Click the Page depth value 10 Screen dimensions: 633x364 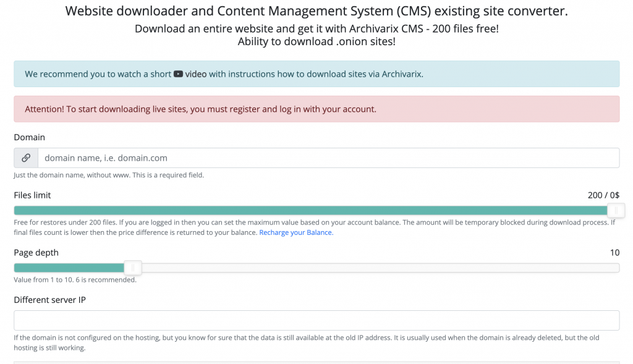click(x=614, y=253)
